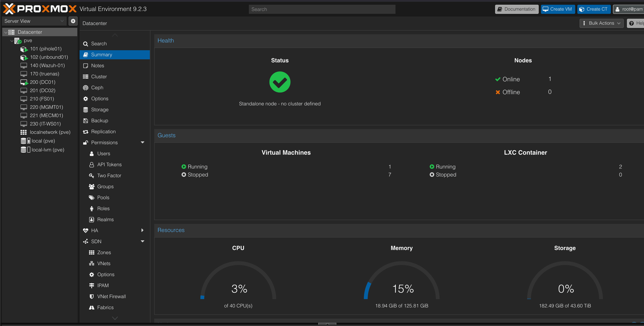The width and height of the screenshot is (644, 326).
Task: Click the Storage usage gauge
Action: pos(565,280)
